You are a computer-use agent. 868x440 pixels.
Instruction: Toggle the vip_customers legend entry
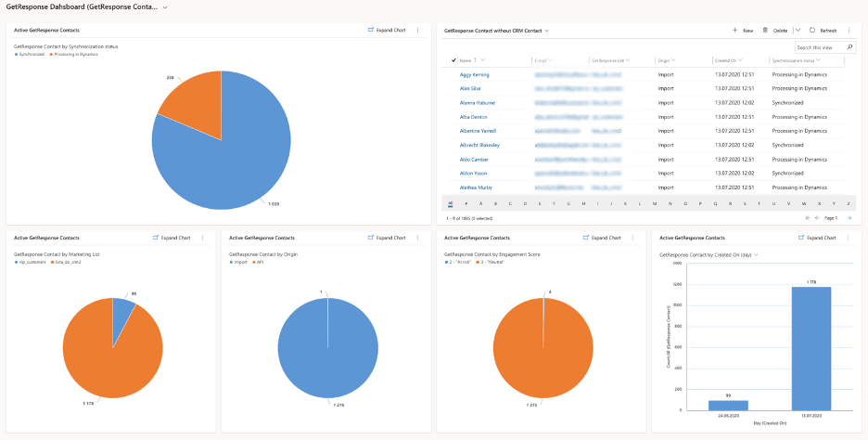click(30, 262)
